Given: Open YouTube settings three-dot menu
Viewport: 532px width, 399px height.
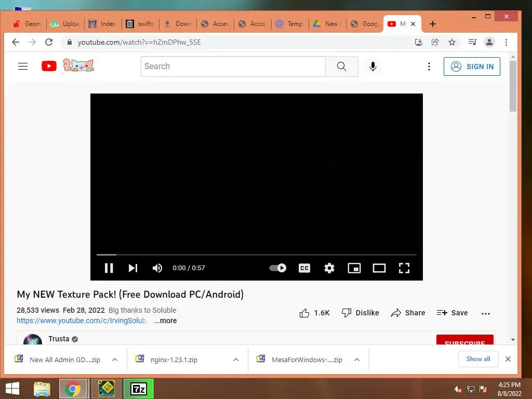Looking at the screenshot, I should tap(429, 66).
